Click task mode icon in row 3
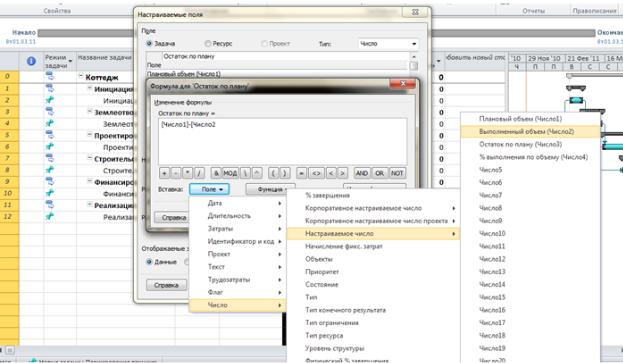The image size is (623, 363). 50,111
